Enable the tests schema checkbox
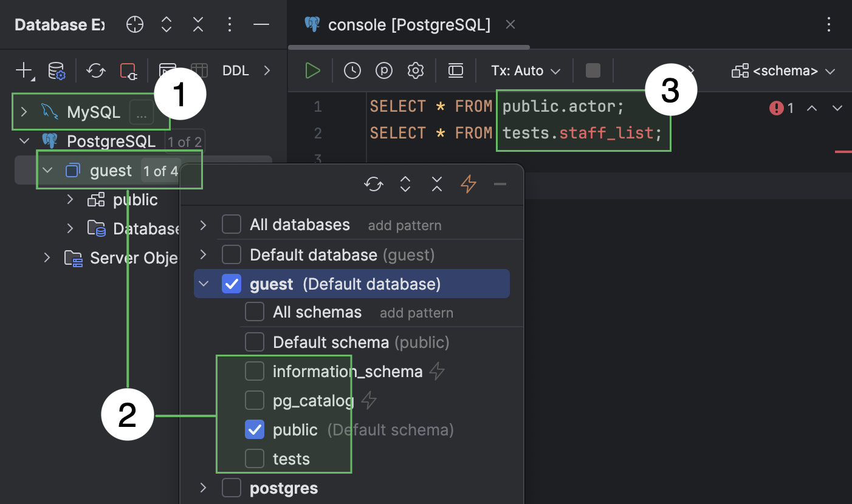This screenshot has height=504, width=852. pos(255,458)
